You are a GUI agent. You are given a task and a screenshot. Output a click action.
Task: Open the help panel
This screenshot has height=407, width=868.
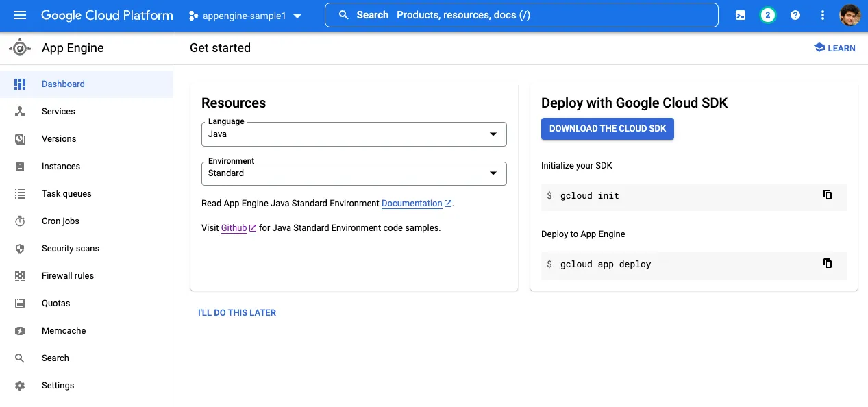pos(795,15)
